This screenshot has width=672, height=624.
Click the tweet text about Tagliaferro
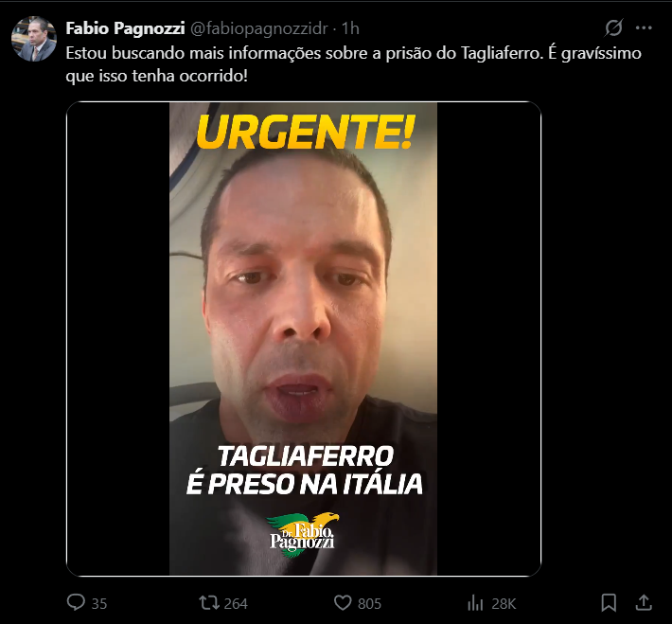click(354, 64)
